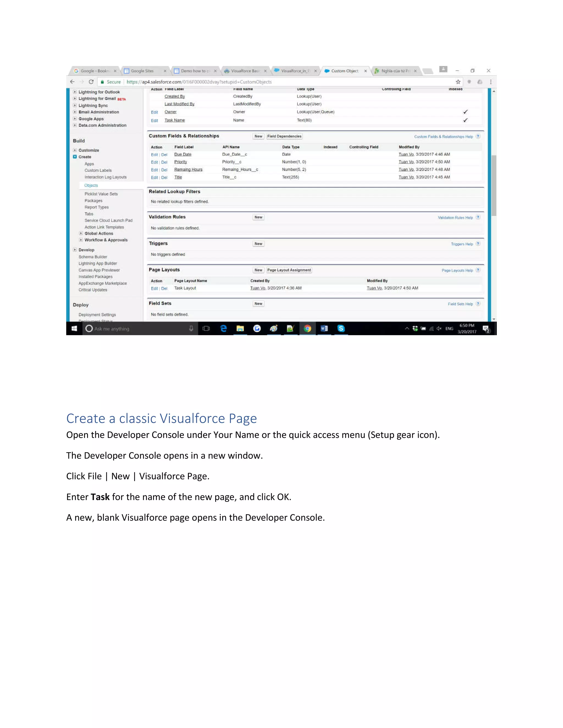Screen dimensions: 563x728
Task: Switch to Google Sites browser tab
Action: (x=145, y=71)
